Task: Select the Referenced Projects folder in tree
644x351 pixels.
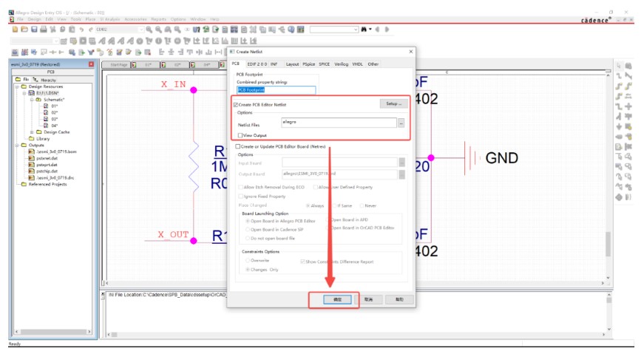Action: pyautogui.click(x=47, y=184)
